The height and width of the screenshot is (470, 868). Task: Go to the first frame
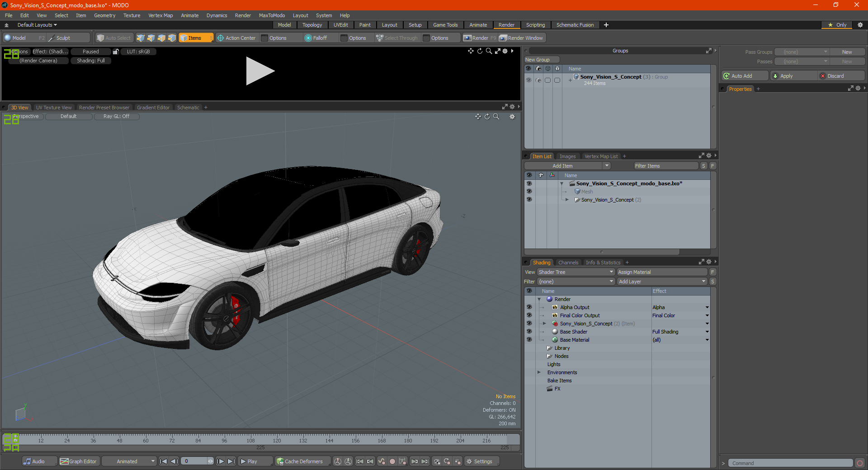click(x=164, y=461)
